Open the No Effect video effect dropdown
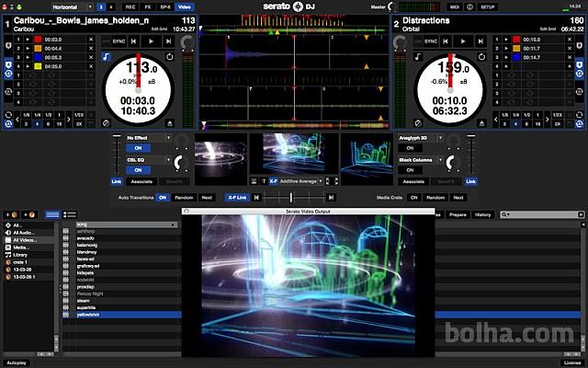Viewport: 588px width, 368px height. [149, 138]
